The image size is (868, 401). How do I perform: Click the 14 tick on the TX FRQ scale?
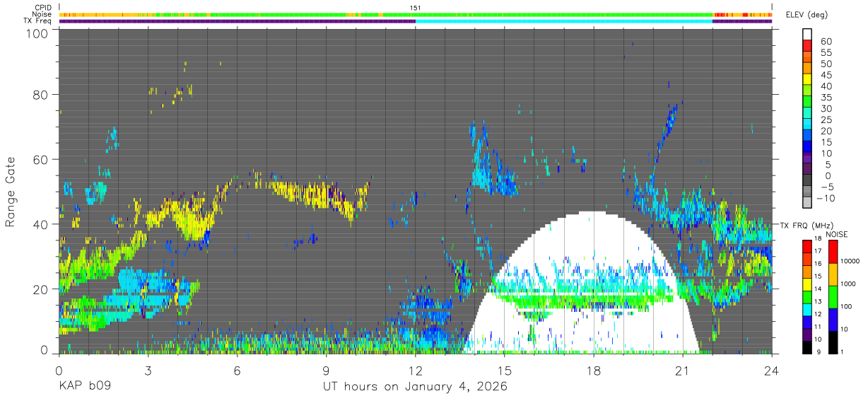coord(817,289)
